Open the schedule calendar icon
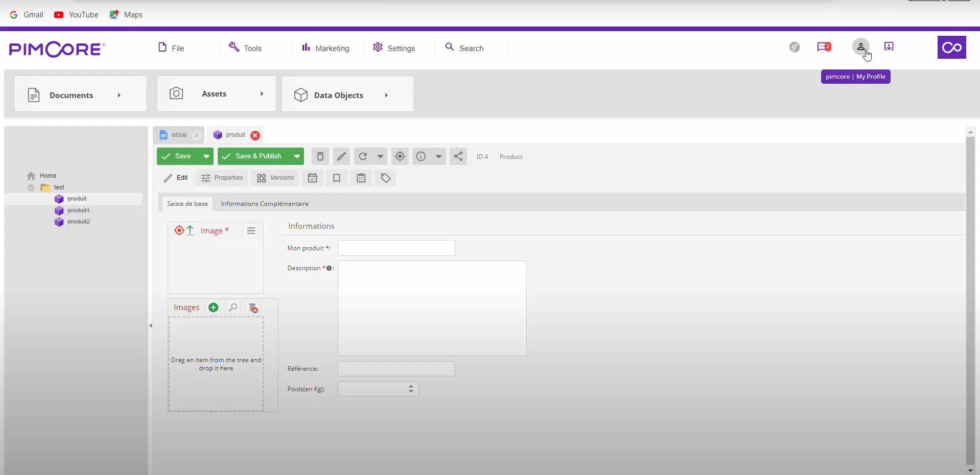Screen dimensions: 980x475 (312, 178)
